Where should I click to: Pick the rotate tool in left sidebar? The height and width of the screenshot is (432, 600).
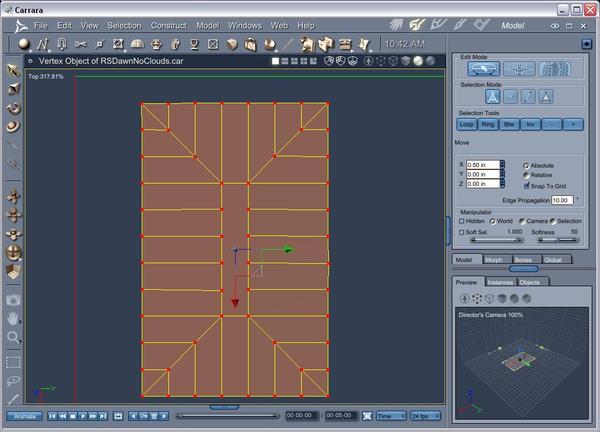tap(13, 108)
